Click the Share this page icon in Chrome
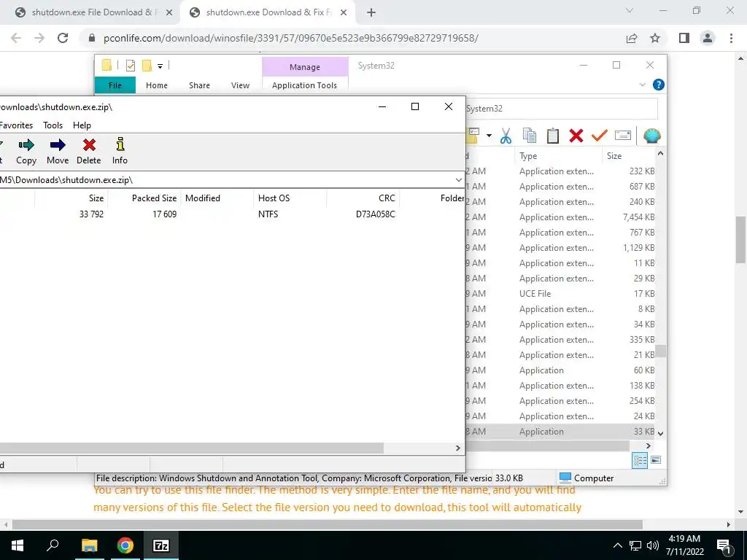The image size is (747, 560). pos(632,38)
